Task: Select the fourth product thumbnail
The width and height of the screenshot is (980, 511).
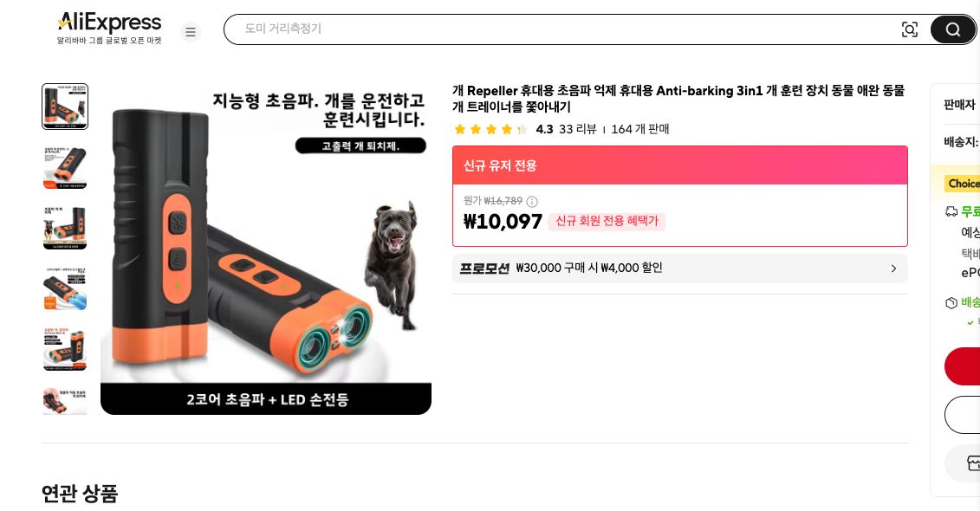Action: [64, 288]
